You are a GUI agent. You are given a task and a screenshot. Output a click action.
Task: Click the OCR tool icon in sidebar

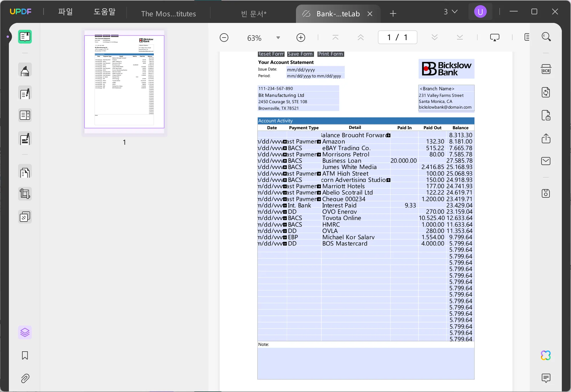point(546,69)
